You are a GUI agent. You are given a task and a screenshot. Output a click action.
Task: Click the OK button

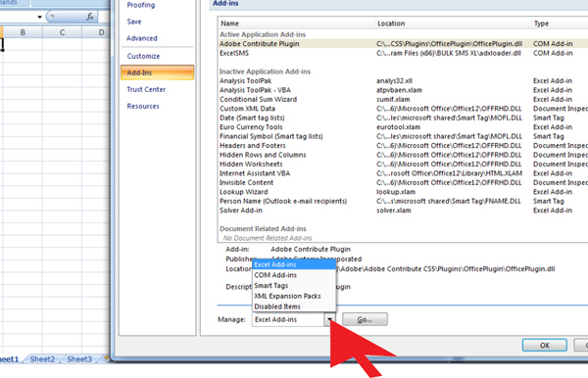[544, 345]
